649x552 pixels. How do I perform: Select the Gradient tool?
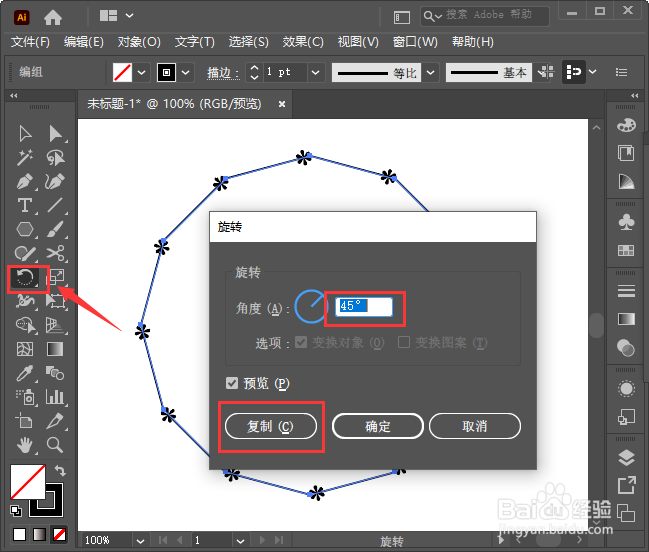55,349
